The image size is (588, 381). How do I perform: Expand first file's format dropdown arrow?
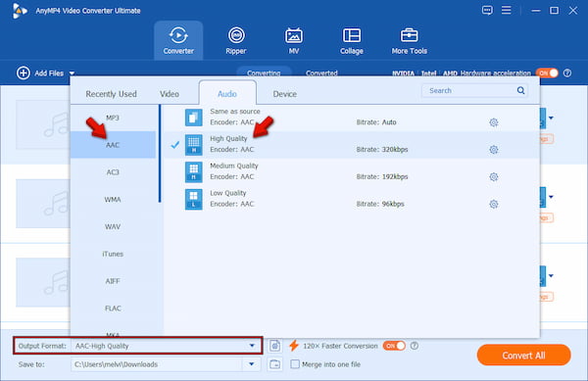pyautogui.click(x=551, y=118)
